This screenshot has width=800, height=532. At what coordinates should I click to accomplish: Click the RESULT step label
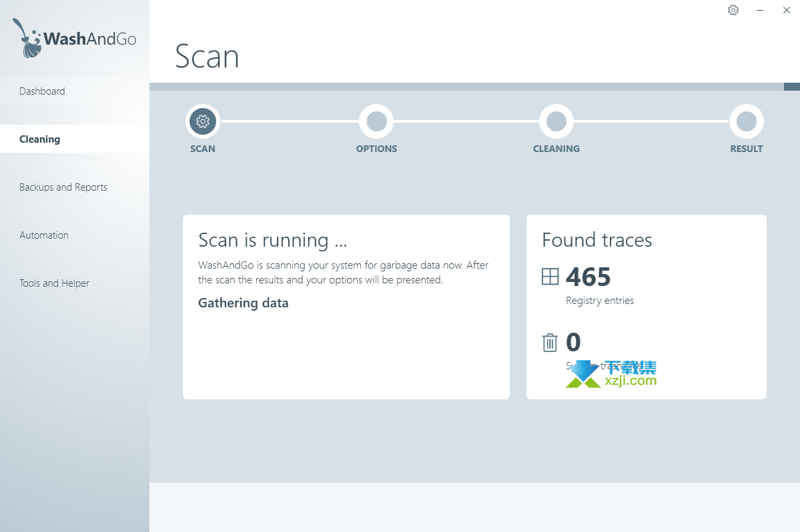coord(747,149)
